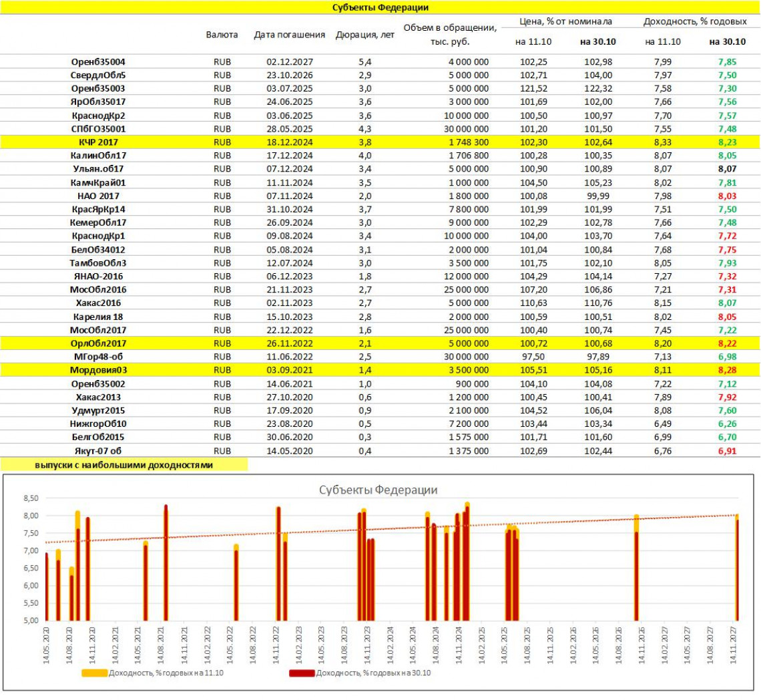Viewport: 761px width, 700px height.
Task: Select the highlighted 'Мордовия03' bond name
Action: [98, 370]
